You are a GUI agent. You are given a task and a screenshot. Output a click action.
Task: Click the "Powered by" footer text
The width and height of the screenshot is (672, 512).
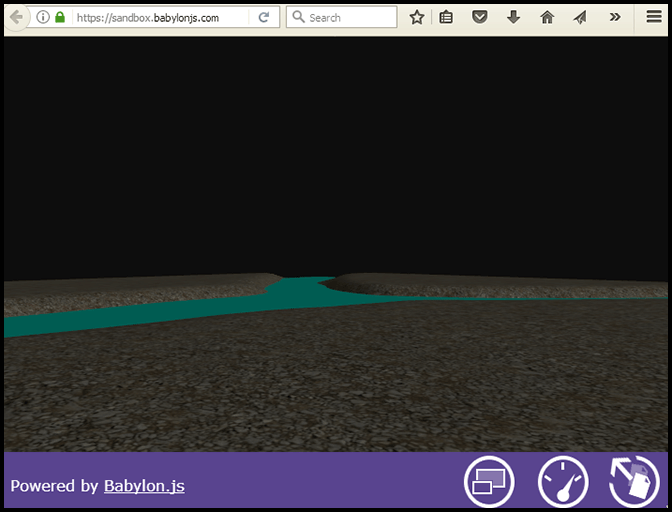click(x=54, y=486)
